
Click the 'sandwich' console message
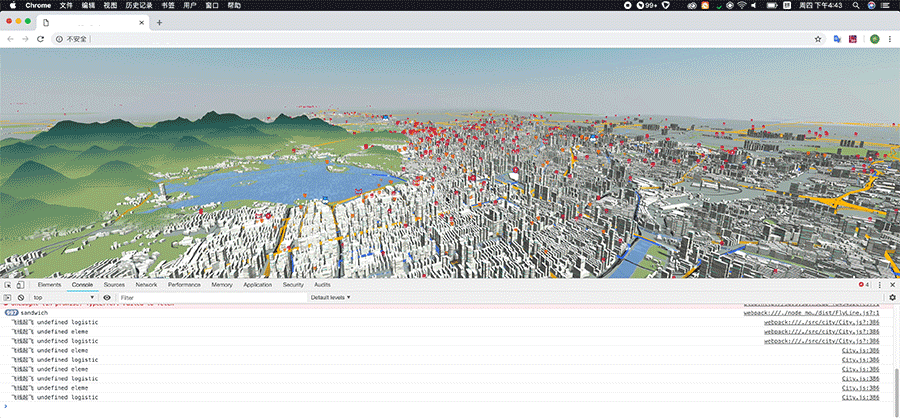click(x=34, y=313)
